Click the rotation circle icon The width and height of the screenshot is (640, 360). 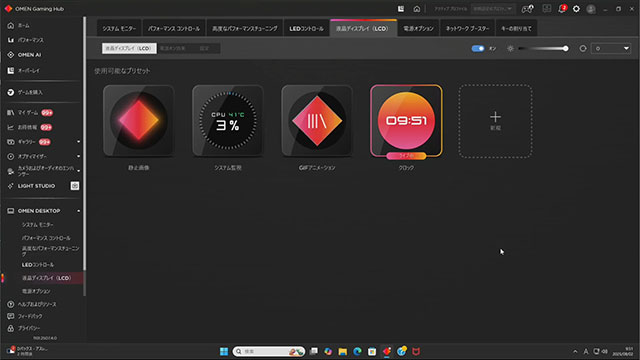tap(583, 49)
